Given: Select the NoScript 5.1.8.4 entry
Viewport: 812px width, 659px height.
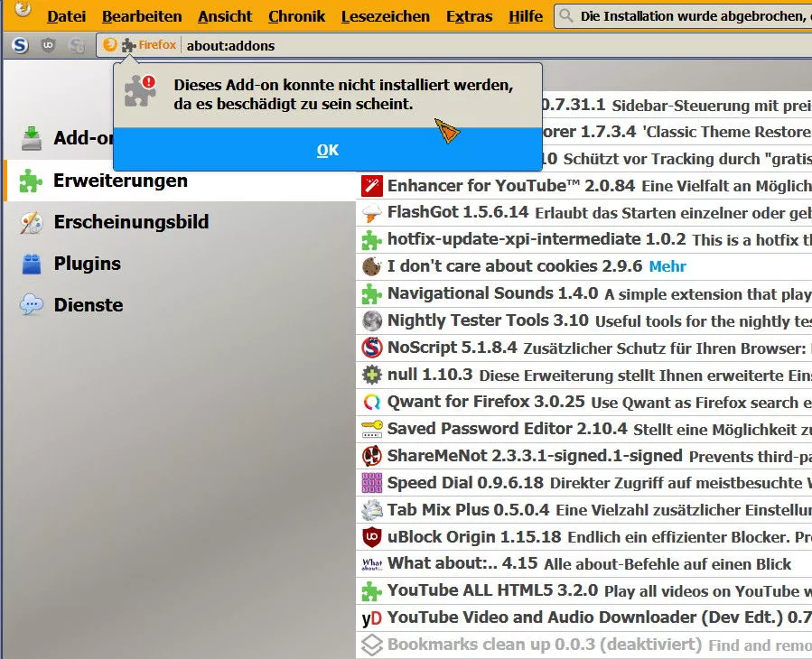Looking at the screenshot, I should coord(584,348).
